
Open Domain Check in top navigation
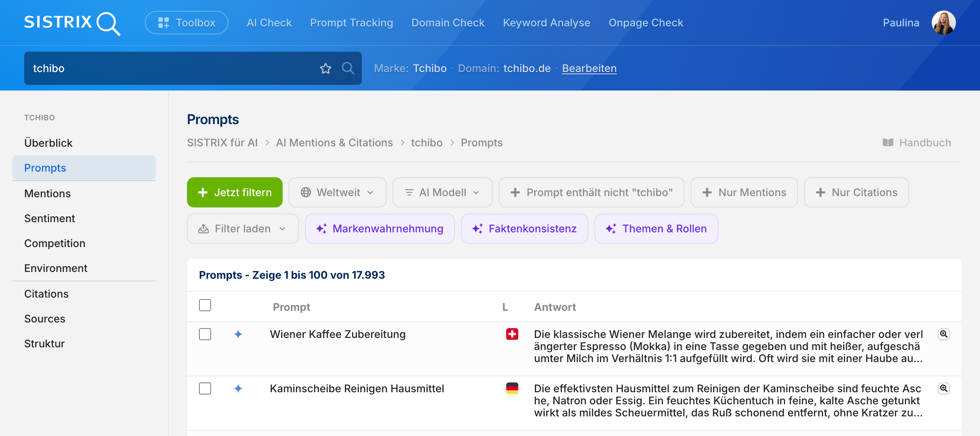coord(448,23)
